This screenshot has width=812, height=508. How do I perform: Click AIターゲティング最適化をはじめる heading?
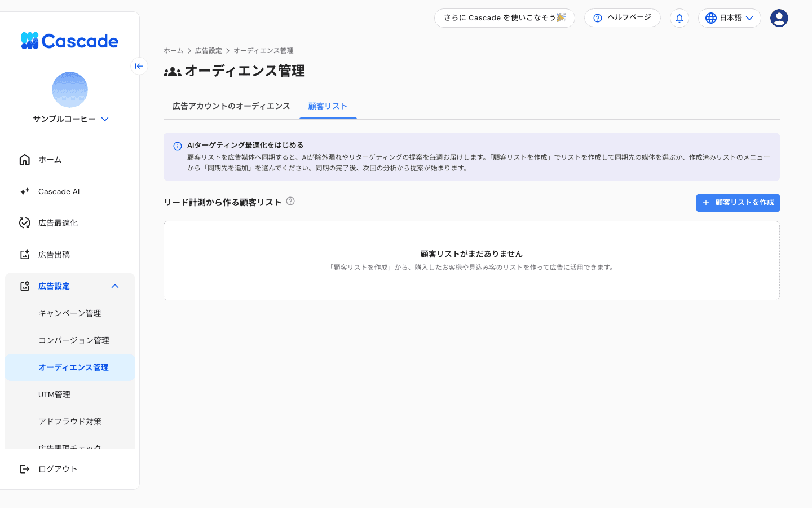245,146
